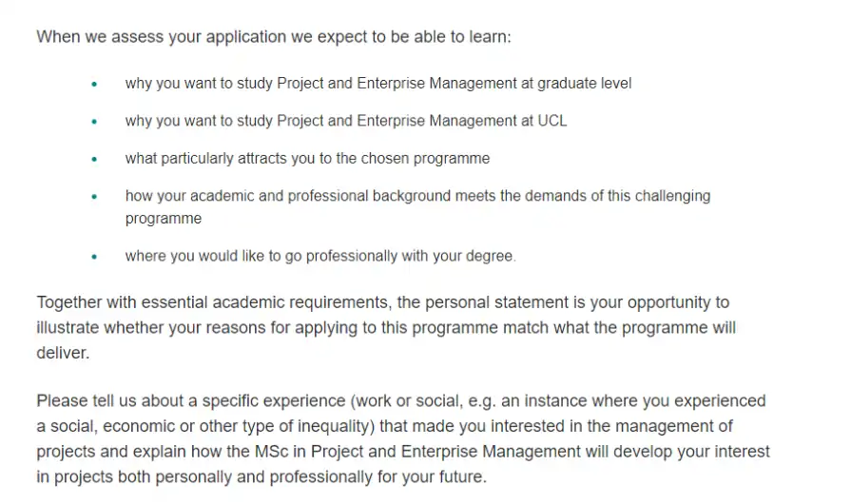Click the bullet dot beside 'what particularly attracts you'
The height and width of the screenshot is (504, 851).
click(x=94, y=159)
